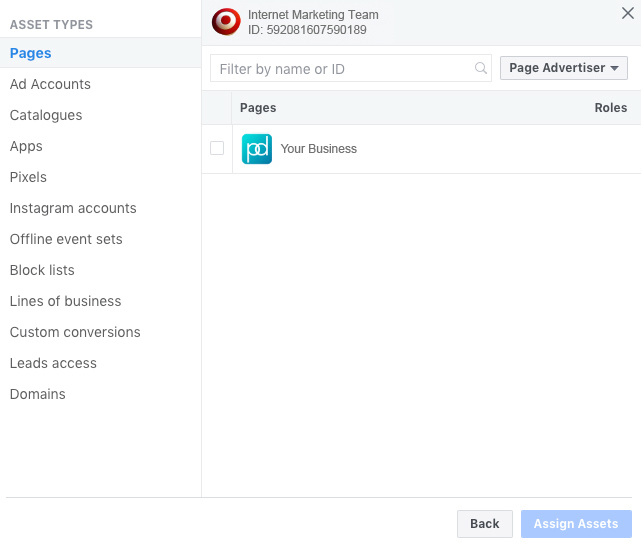Click Leads access in the sidebar
The image size is (641, 548).
tap(53, 364)
